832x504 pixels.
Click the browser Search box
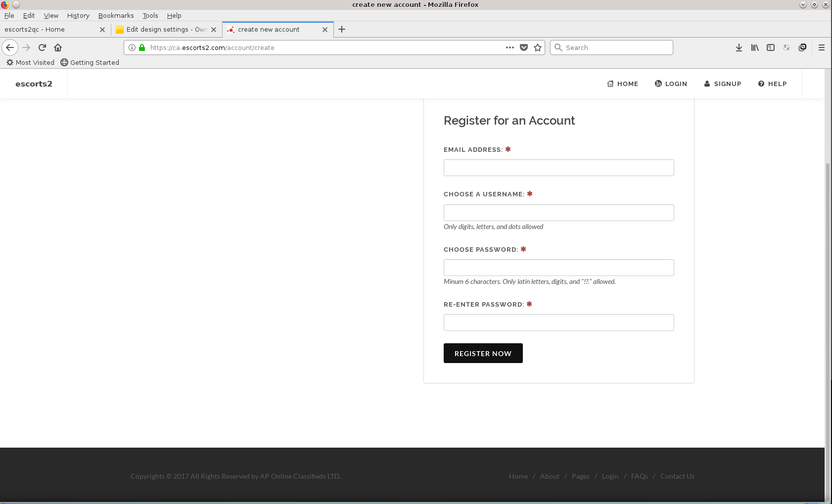click(611, 47)
